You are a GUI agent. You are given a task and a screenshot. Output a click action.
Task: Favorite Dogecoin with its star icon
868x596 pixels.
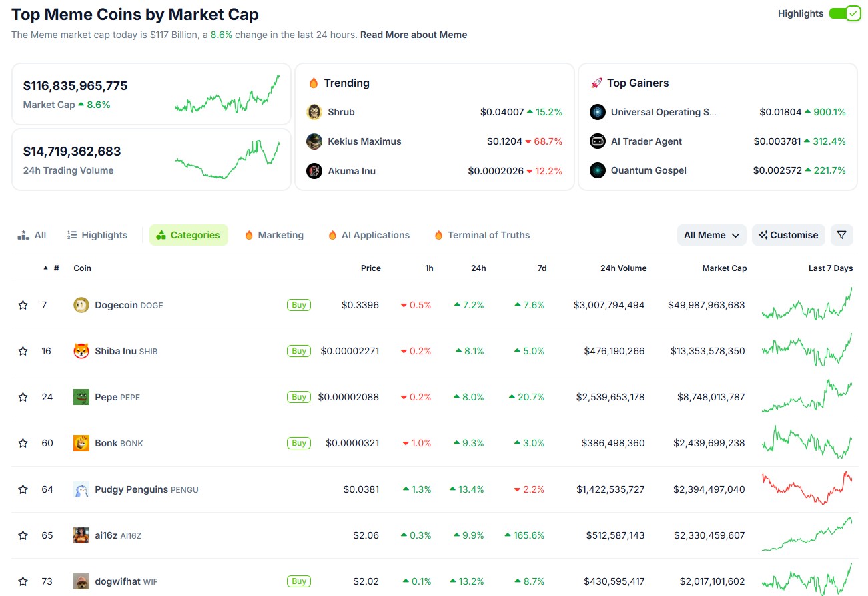pos(23,305)
